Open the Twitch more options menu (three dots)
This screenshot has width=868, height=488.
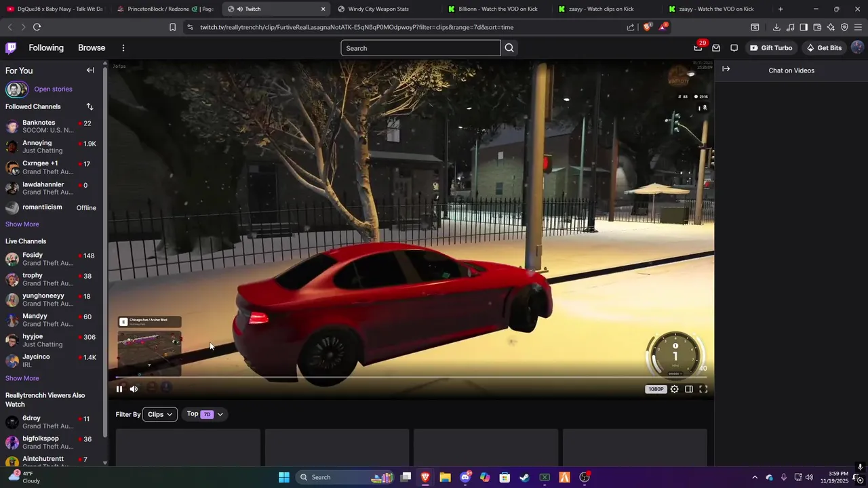123,48
